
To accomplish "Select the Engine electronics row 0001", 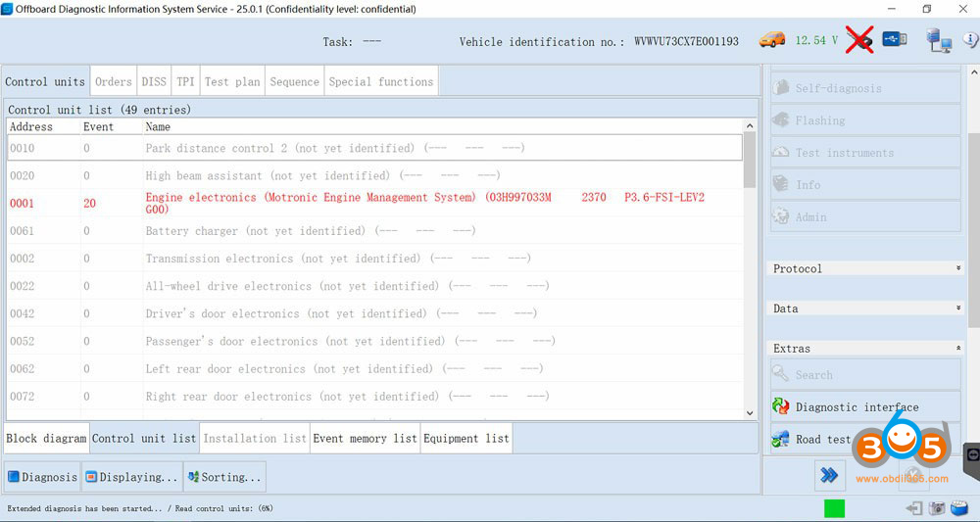I will [x=375, y=203].
